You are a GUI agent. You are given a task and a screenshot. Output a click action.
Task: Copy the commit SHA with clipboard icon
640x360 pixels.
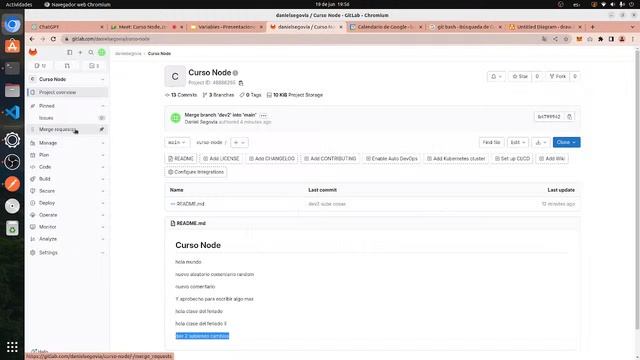click(x=569, y=117)
